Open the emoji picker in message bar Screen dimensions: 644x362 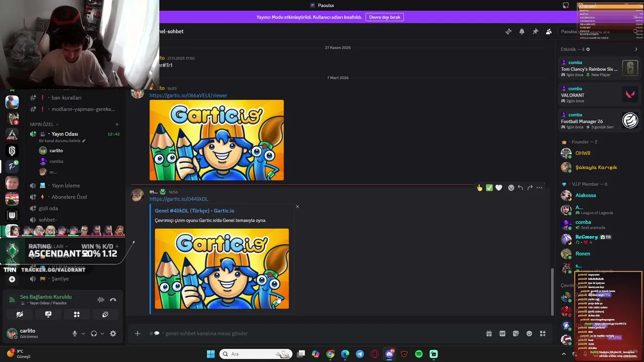coord(529,333)
